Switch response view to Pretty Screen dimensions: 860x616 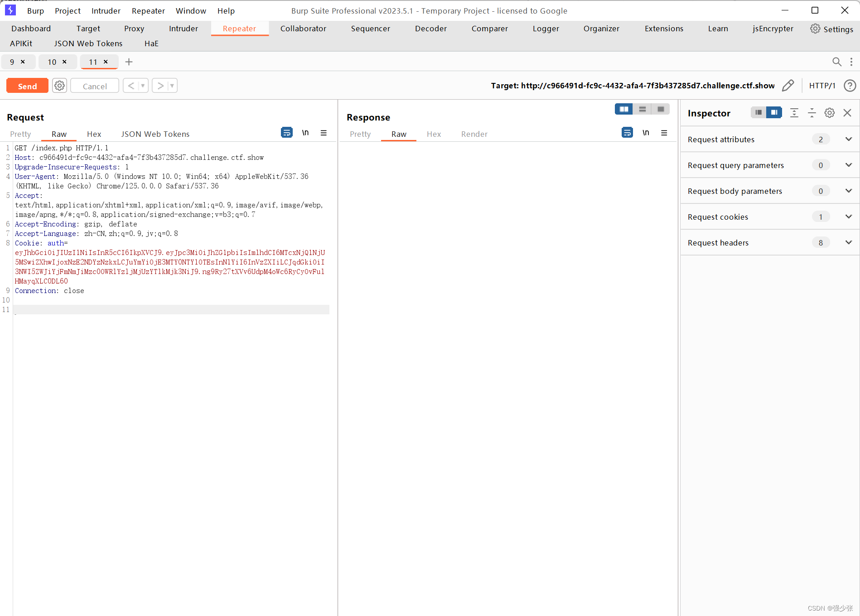coord(360,134)
